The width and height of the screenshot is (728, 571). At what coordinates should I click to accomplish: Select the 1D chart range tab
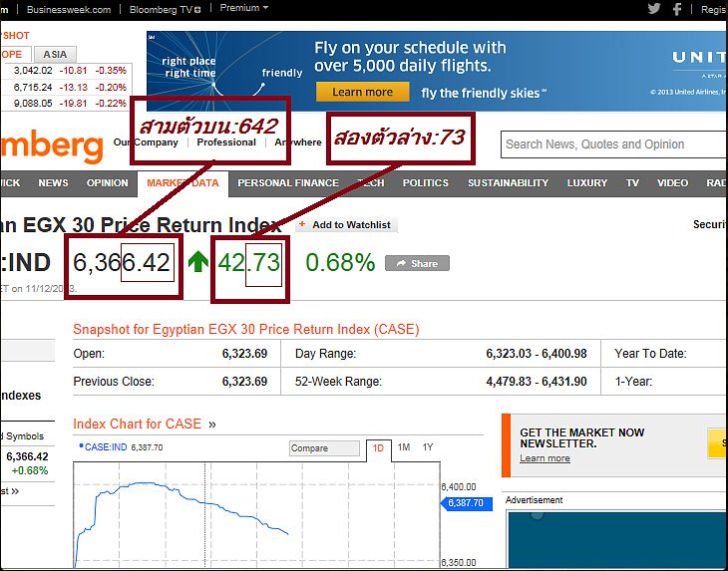pyautogui.click(x=378, y=448)
